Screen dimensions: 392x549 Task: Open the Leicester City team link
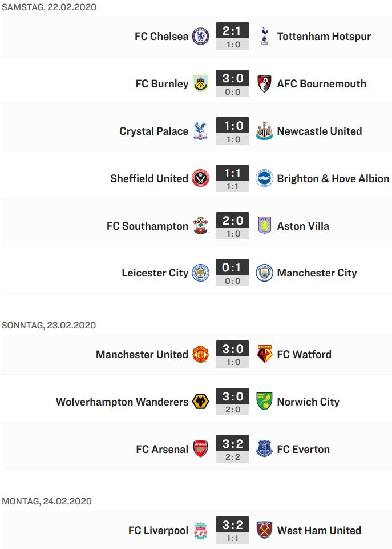tap(155, 273)
